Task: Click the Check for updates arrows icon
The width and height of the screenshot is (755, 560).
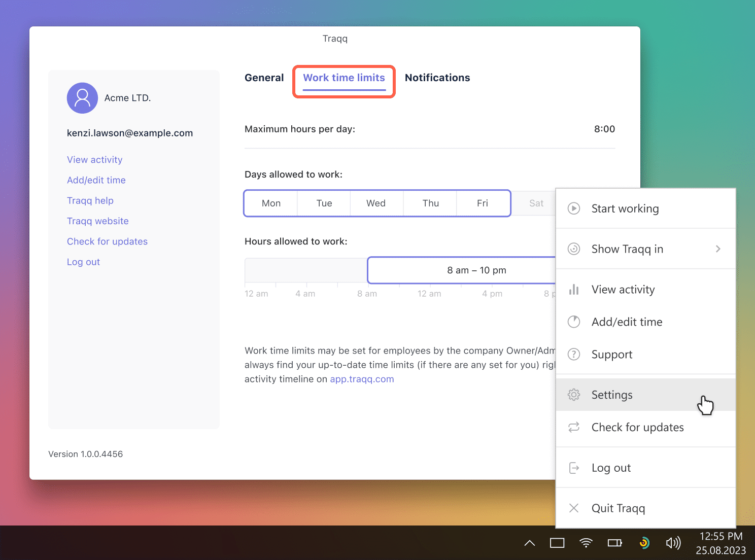Action: [574, 428]
